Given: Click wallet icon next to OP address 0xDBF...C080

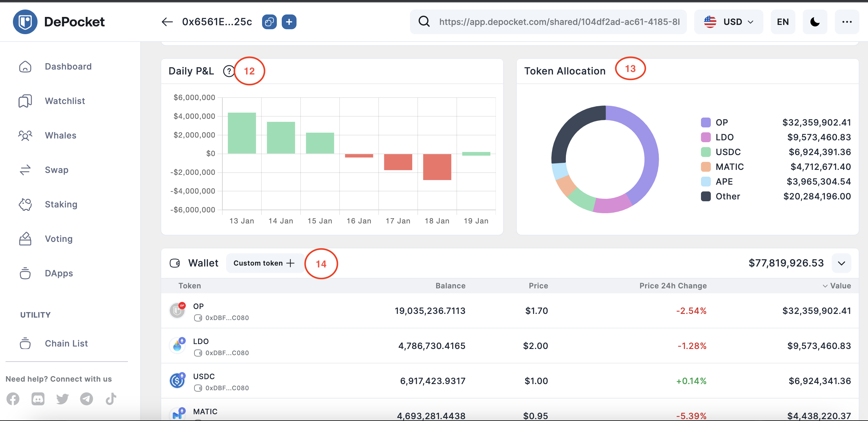Looking at the screenshot, I should point(198,318).
